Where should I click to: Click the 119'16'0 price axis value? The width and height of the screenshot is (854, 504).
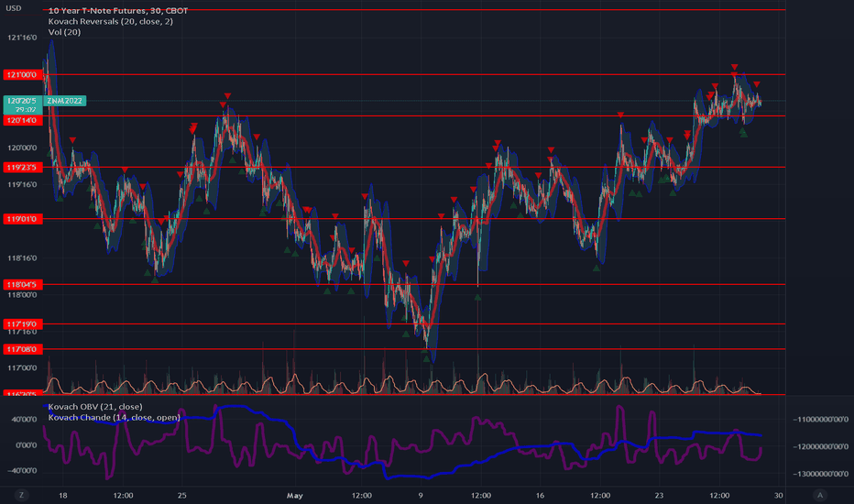[x=22, y=185]
